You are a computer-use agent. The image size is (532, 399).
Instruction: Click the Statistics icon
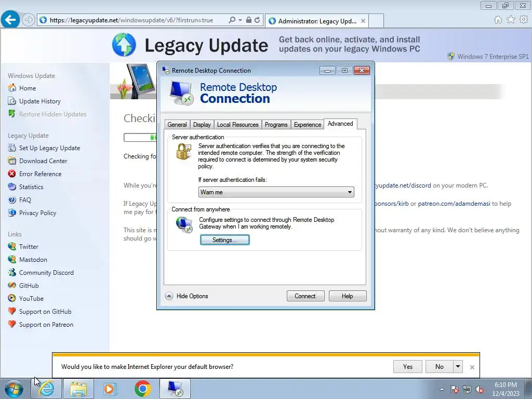point(12,187)
